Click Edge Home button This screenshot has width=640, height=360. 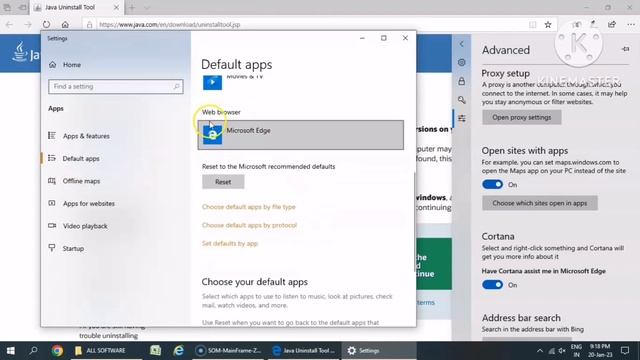click(x=65, y=24)
